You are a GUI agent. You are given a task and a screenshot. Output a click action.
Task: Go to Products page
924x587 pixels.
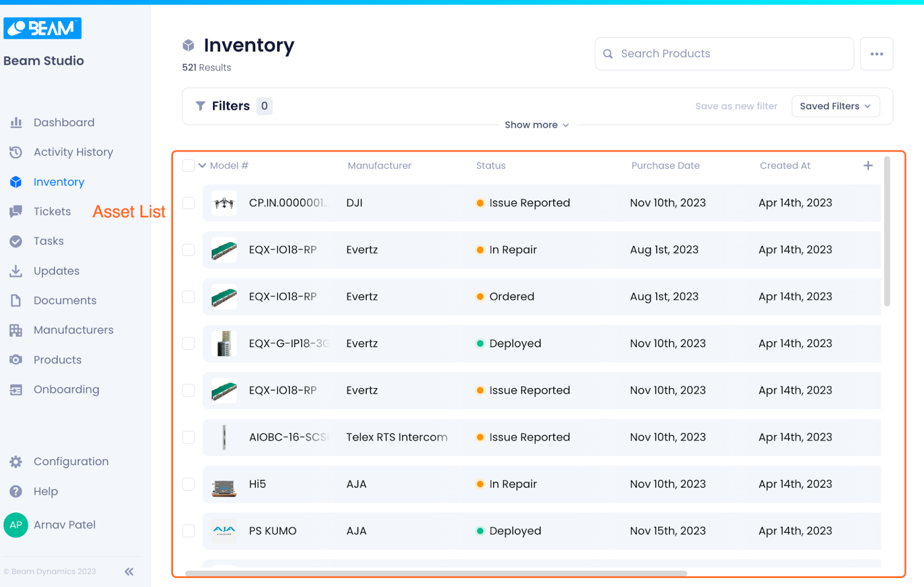pyautogui.click(x=58, y=360)
